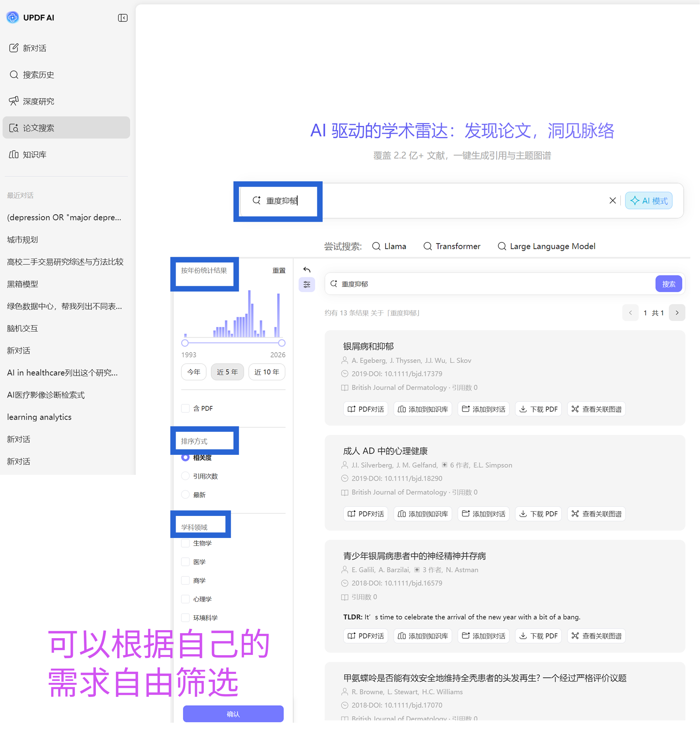Adjust the left year slider handle at 1993
This screenshot has width=700, height=738.
point(185,343)
